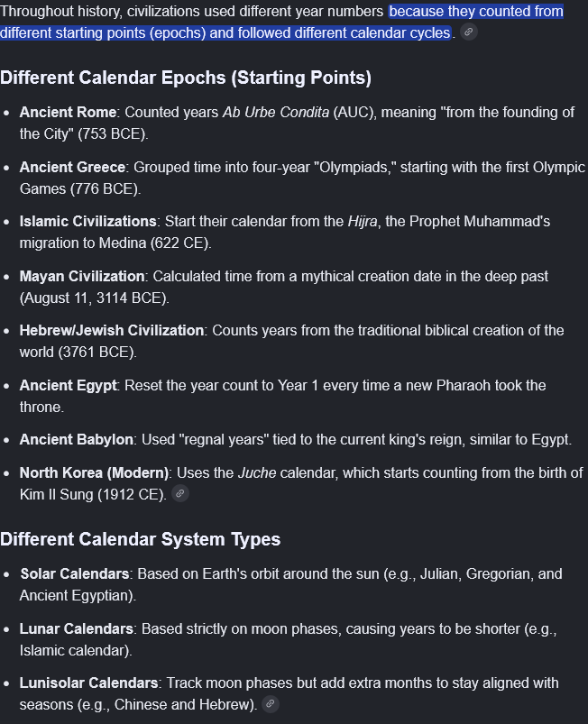Open the source link icon after Kim Il Sung (1912 CE)
Image resolution: width=588 pixels, height=724 pixels.
point(180,493)
